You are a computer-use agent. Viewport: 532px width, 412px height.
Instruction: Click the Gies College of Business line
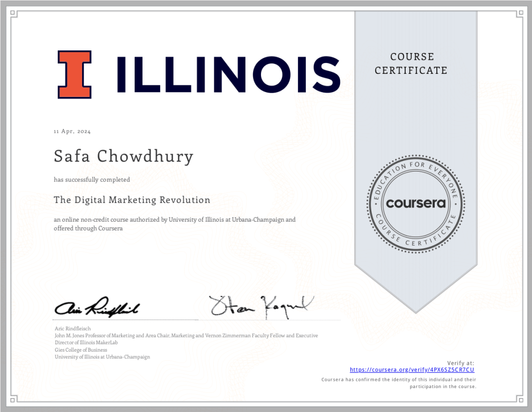pyautogui.click(x=81, y=350)
